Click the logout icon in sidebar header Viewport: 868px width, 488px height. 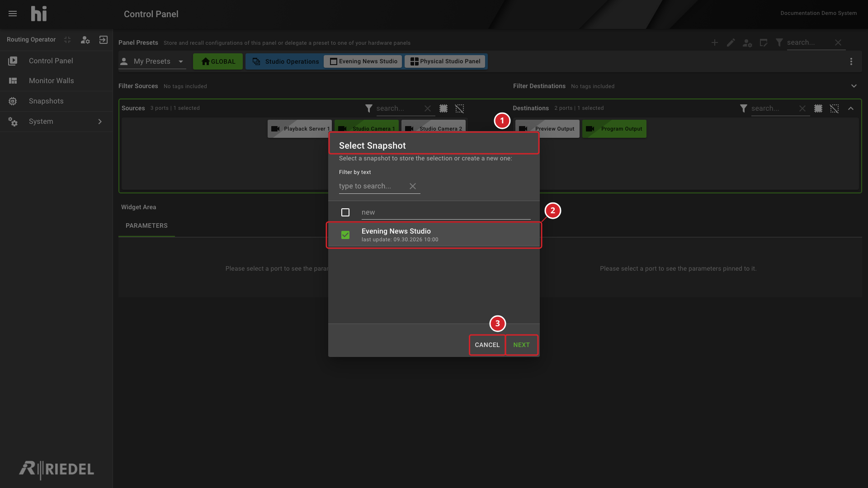tap(104, 40)
